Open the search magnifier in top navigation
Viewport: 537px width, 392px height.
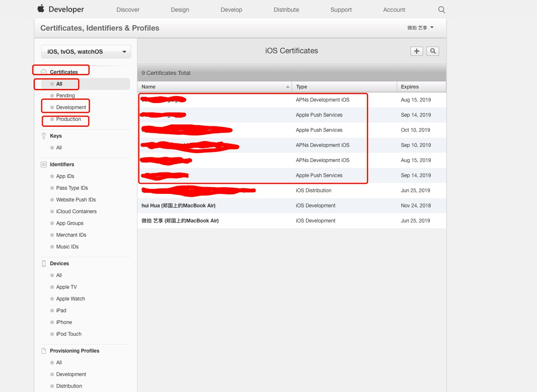[441, 10]
